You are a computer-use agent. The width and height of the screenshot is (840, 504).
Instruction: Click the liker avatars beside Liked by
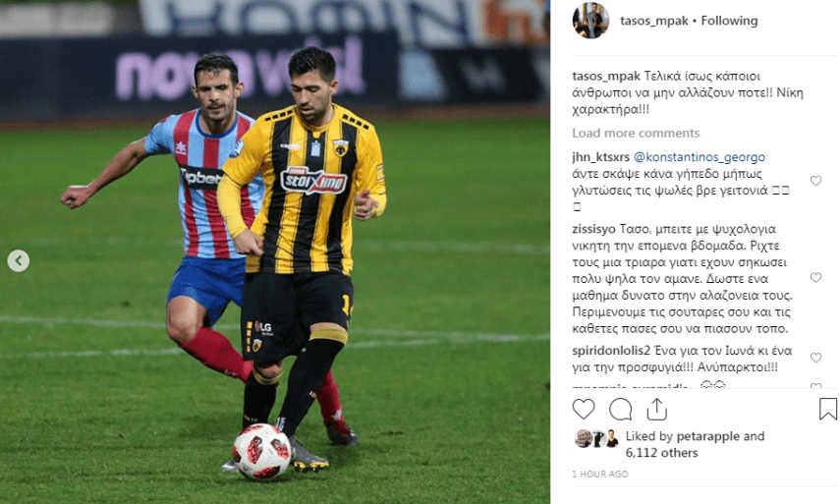coord(596,438)
